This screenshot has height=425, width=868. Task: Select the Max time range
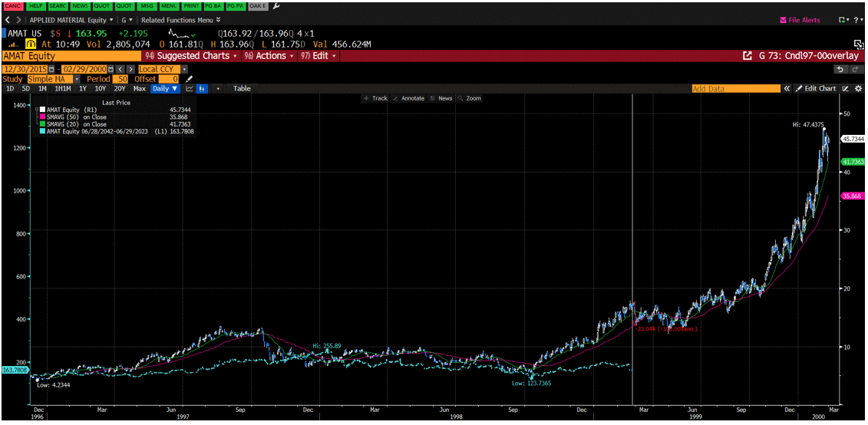click(x=140, y=88)
